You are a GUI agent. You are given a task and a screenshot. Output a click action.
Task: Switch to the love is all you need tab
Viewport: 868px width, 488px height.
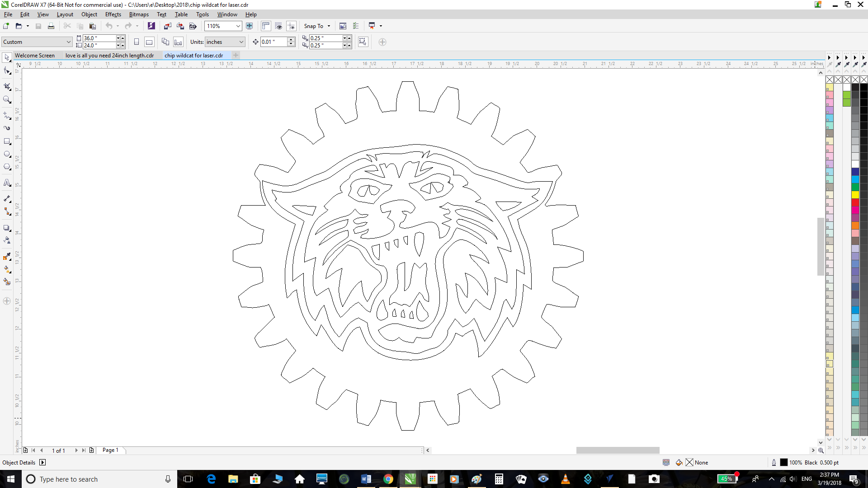tap(109, 55)
